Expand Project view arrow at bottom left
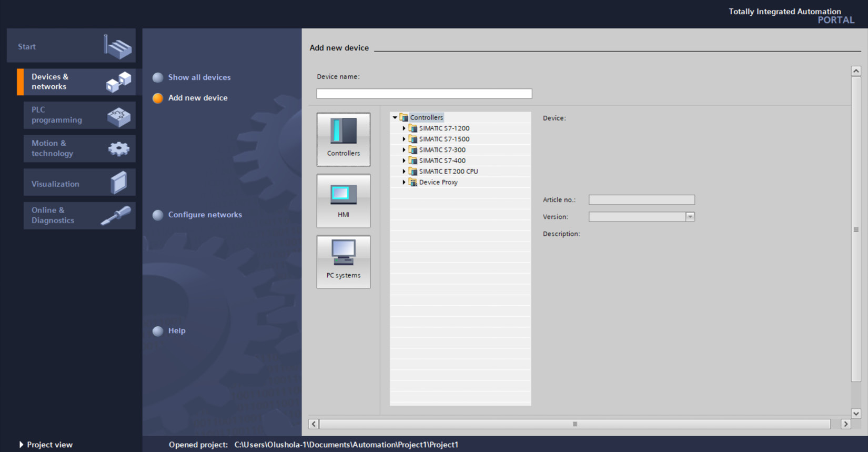 click(x=21, y=445)
